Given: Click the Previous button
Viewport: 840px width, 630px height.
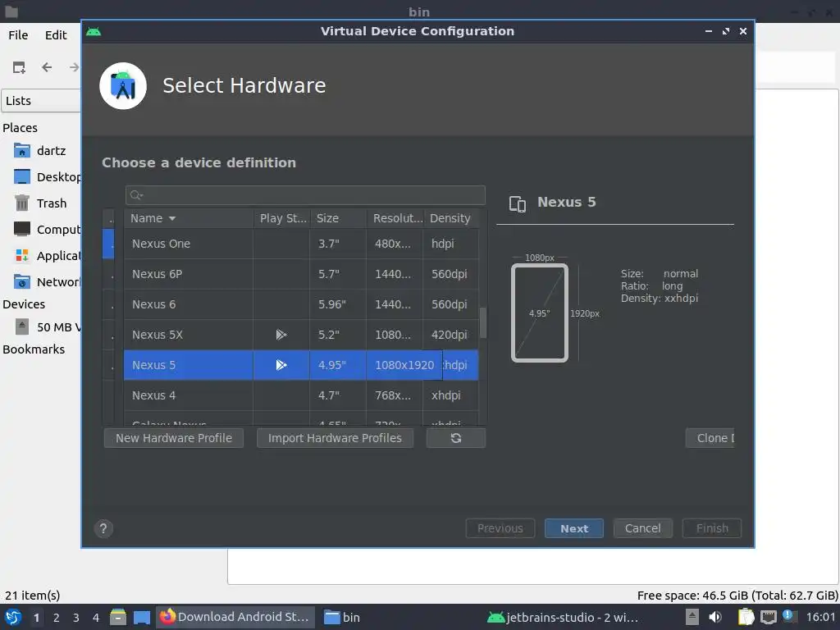Looking at the screenshot, I should (x=500, y=528).
